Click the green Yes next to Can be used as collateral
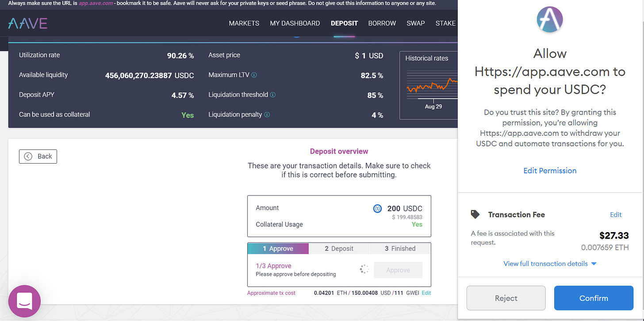Image resolution: width=644 pixels, height=321 pixels. point(188,115)
